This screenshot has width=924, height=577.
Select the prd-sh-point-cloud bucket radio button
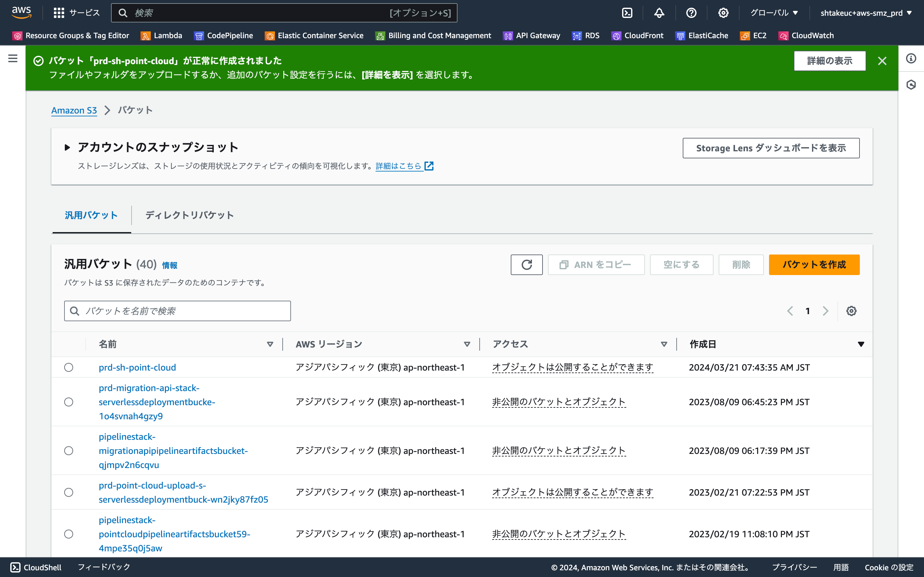pyautogui.click(x=69, y=367)
